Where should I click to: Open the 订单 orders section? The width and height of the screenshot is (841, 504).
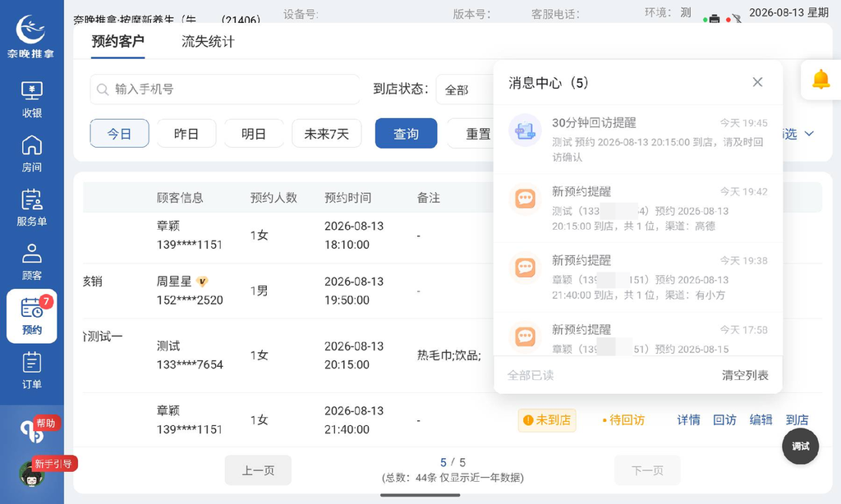click(32, 370)
